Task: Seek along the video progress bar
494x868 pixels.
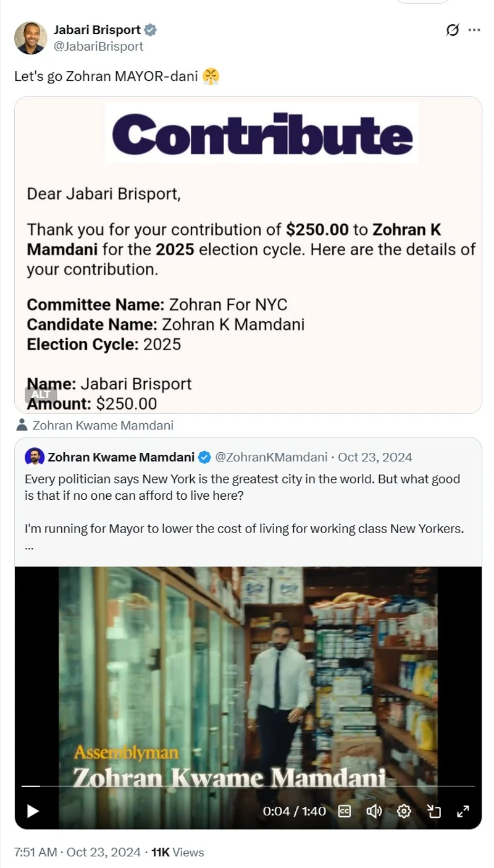Action: pyautogui.click(x=247, y=786)
